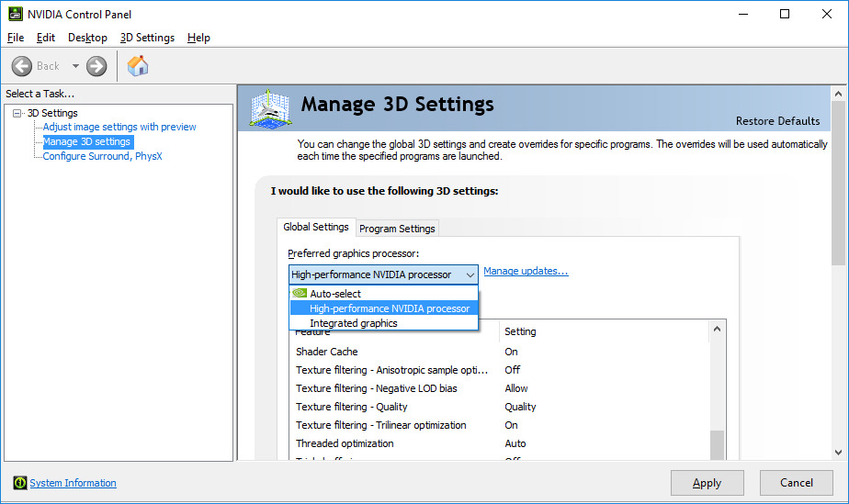849x504 pixels.
Task: Select the 3D Settings tree label
Action: [52, 113]
